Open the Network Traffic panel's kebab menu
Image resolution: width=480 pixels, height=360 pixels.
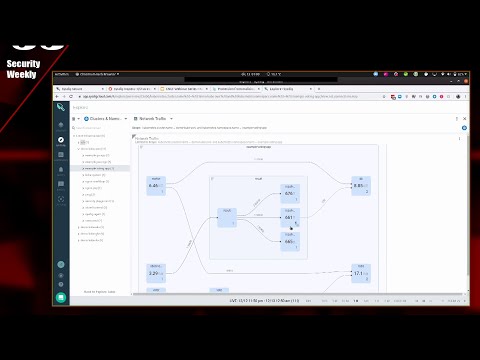coord(459,139)
